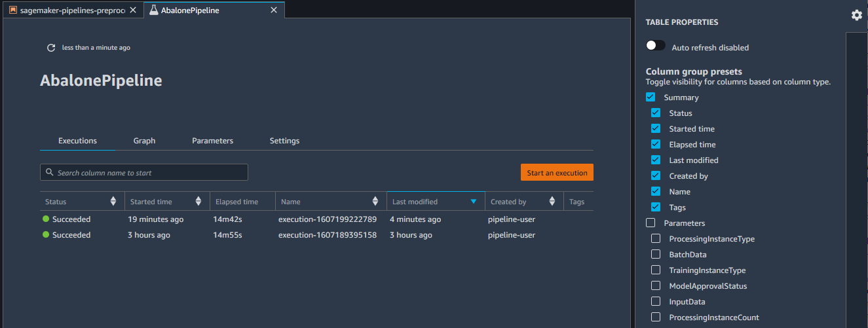Check the ModelApprovalStatus column checkbox
The height and width of the screenshot is (328, 868).
coord(656,286)
